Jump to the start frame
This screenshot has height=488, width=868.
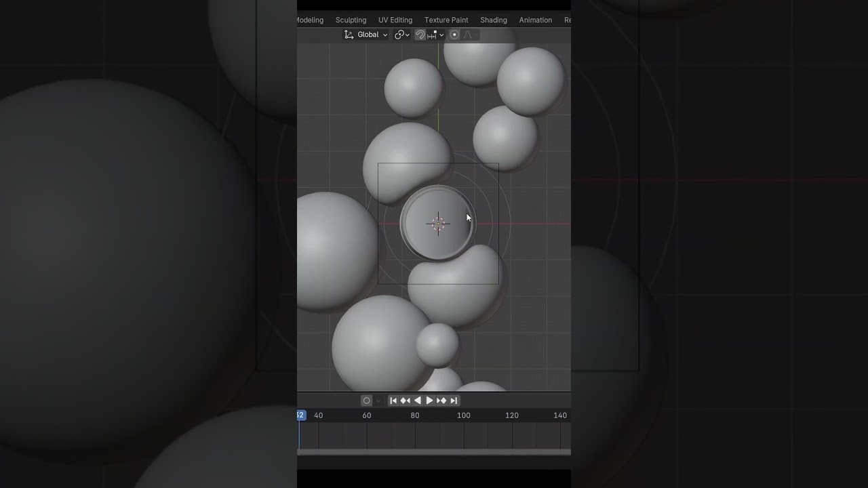point(393,401)
